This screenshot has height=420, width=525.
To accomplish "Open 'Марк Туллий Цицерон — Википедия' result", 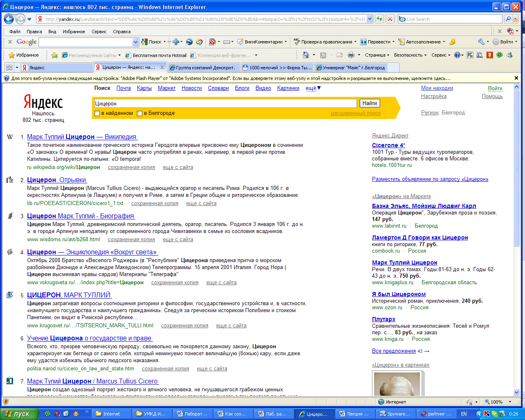I will (82, 137).
